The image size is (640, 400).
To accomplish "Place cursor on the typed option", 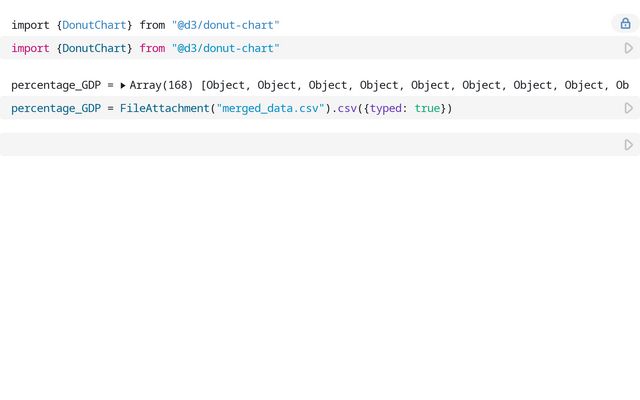I will coord(386,109).
